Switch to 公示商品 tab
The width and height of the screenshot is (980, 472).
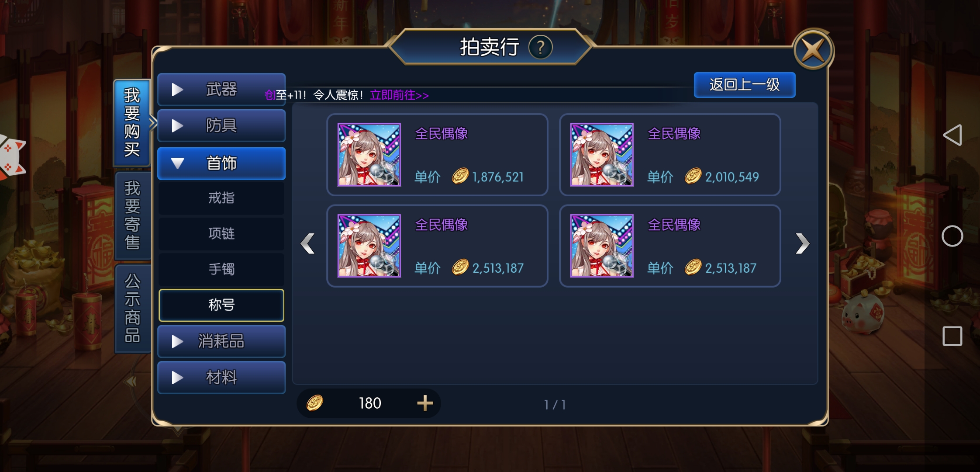click(132, 308)
